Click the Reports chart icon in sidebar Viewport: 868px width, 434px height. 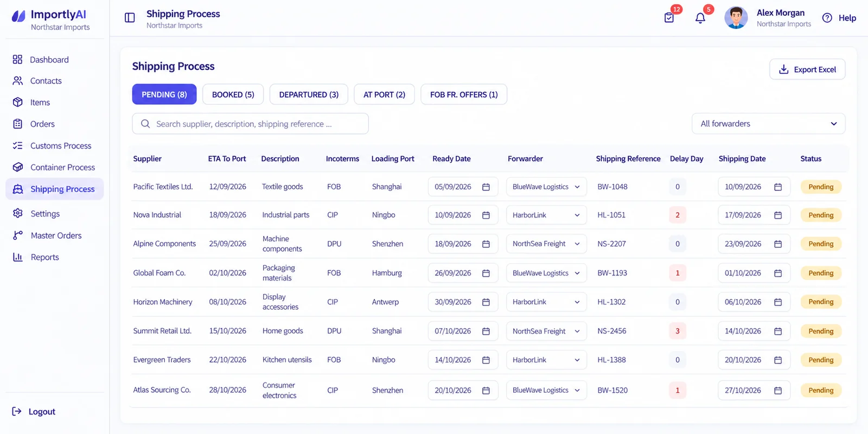pyautogui.click(x=18, y=257)
